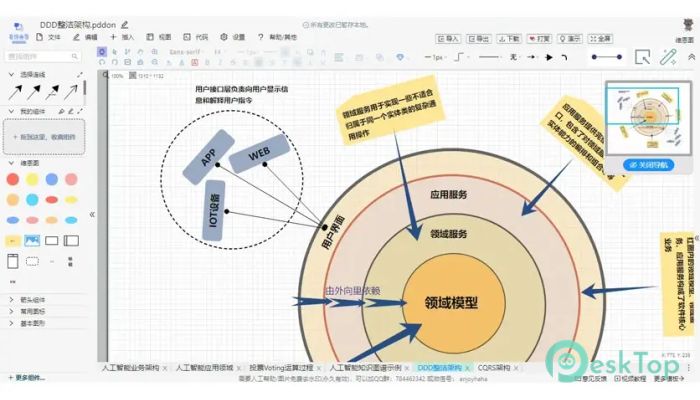Screen dimensions: 700x400
Task: Select the magic wand beautify tool
Action: [x=668, y=57]
